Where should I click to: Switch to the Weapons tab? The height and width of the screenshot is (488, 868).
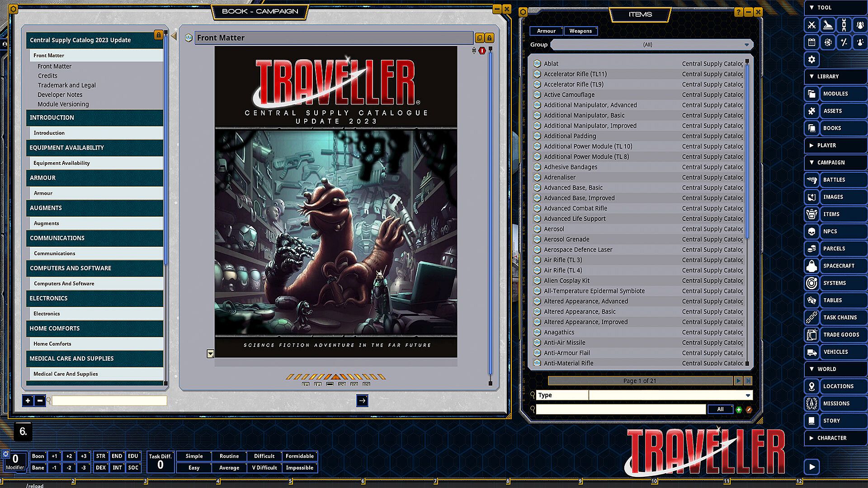pyautogui.click(x=580, y=31)
